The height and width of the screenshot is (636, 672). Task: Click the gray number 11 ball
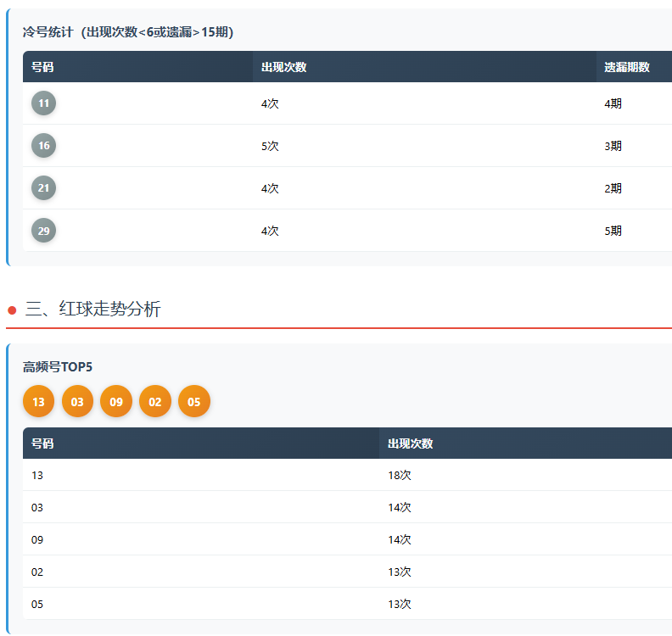coord(43,103)
